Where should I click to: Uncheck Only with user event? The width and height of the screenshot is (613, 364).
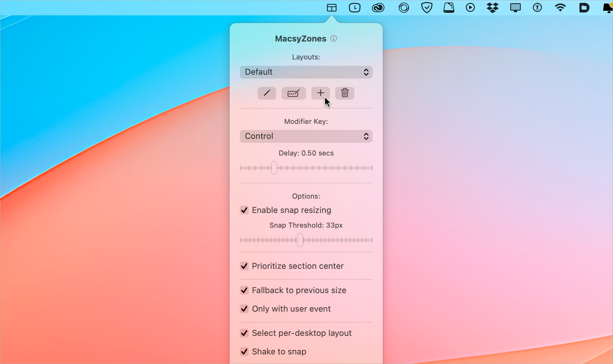244,309
